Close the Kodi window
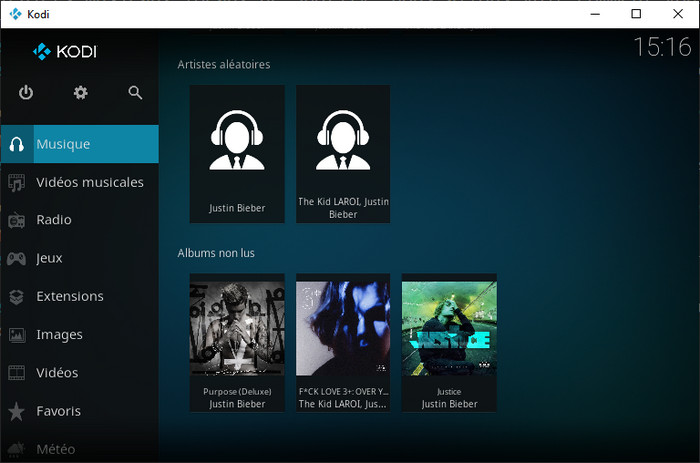Screen dimensions: 700x463 pos(678,14)
